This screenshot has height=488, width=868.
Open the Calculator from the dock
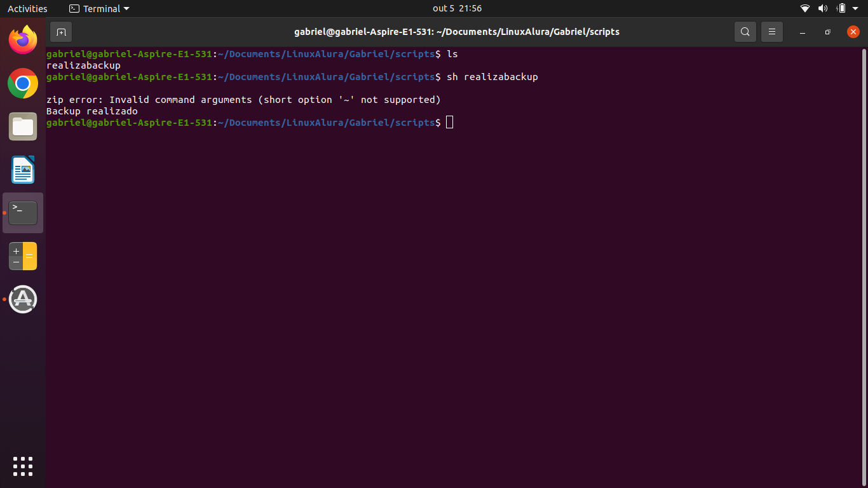pos(23,256)
